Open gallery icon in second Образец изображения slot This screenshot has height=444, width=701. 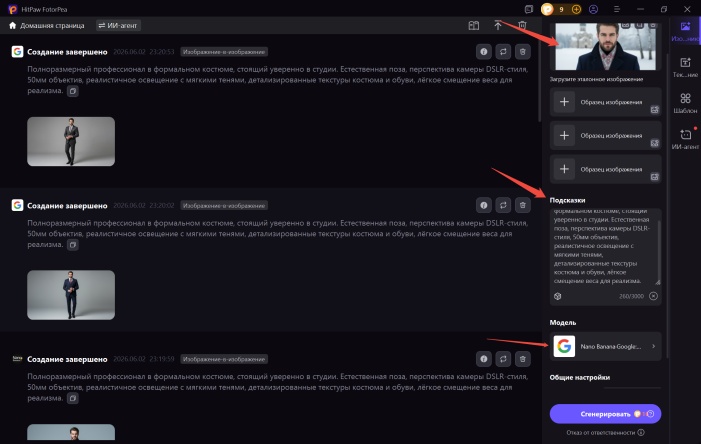coord(655,143)
